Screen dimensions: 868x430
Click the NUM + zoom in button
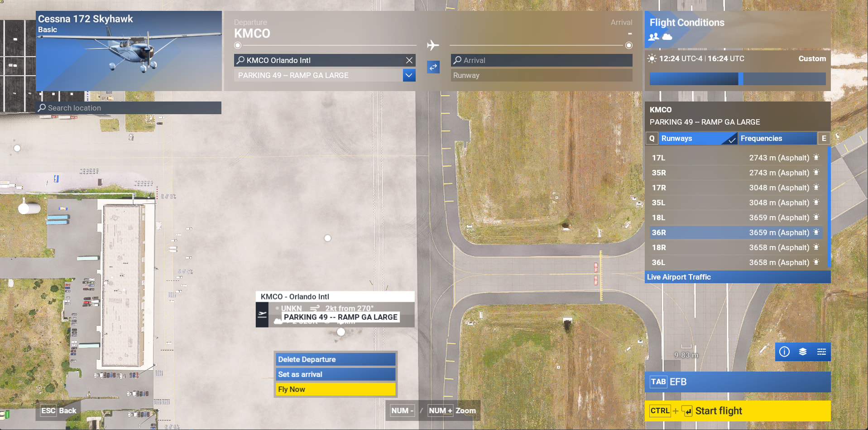pos(440,411)
